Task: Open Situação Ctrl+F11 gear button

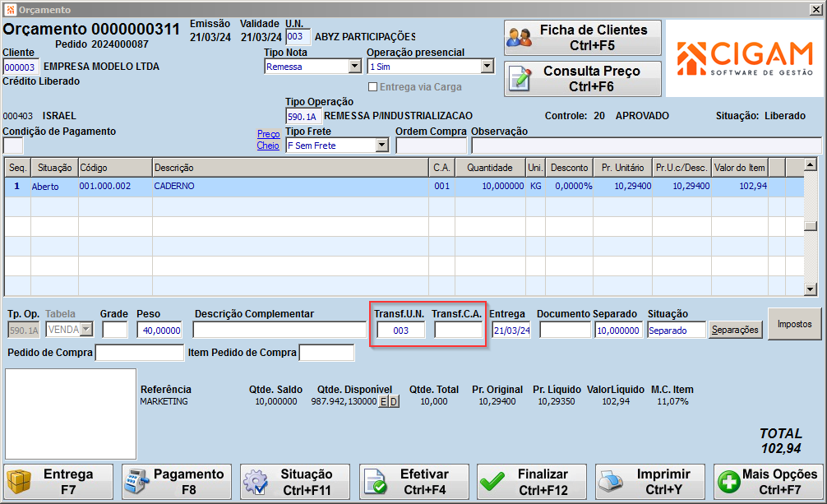Action: (x=295, y=481)
